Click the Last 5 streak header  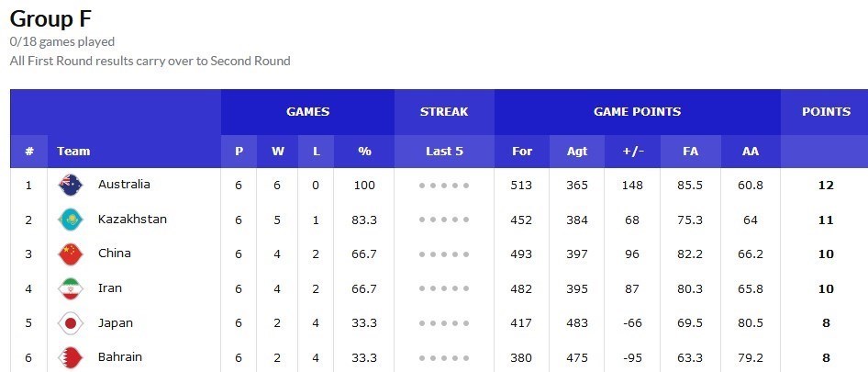(x=444, y=152)
